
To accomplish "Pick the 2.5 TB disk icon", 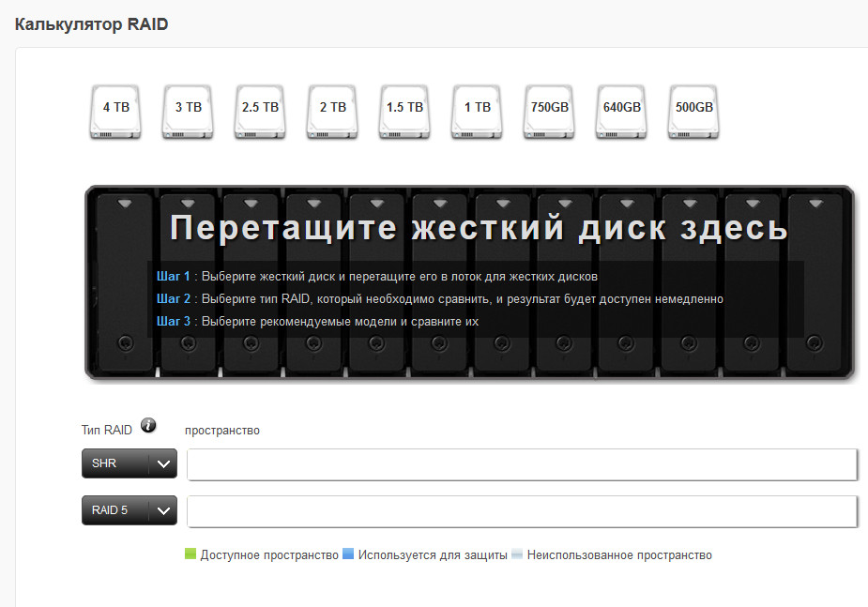I will pyautogui.click(x=260, y=112).
